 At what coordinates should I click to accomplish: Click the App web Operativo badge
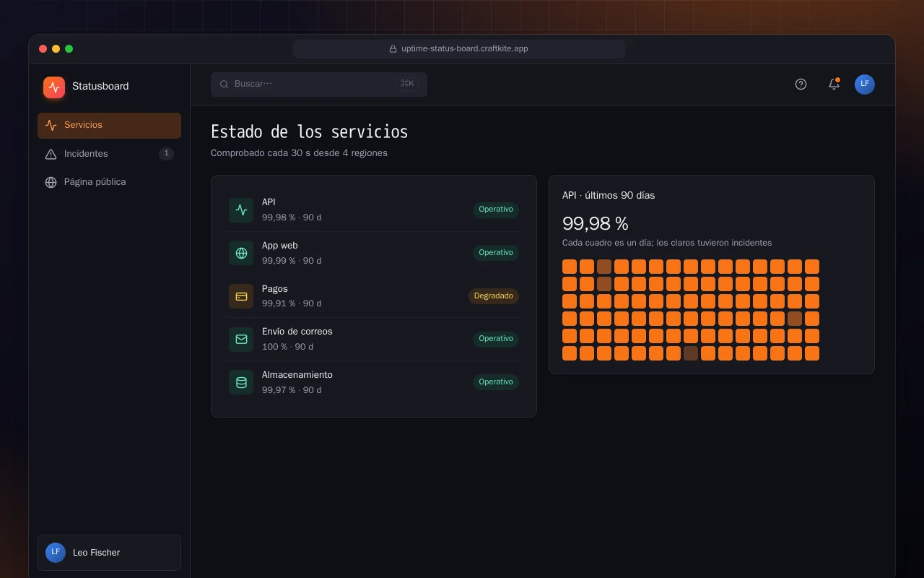(496, 253)
